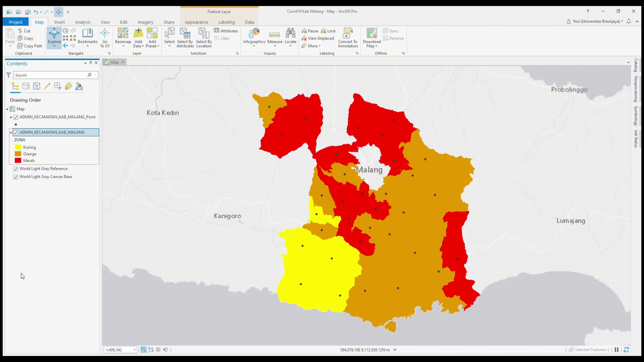644x362 pixels.
Task: Toggle ADMIN_KECAMATAN_KAB_MALANG_Point layer visibility
Action: [x=16, y=117]
